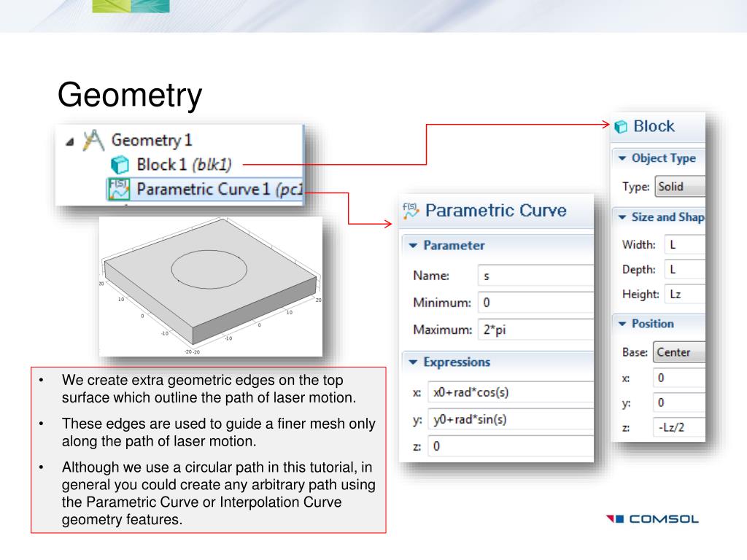Click the Height field containing Lz
The height and width of the screenshot is (560, 747).
click(x=685, y=295)
